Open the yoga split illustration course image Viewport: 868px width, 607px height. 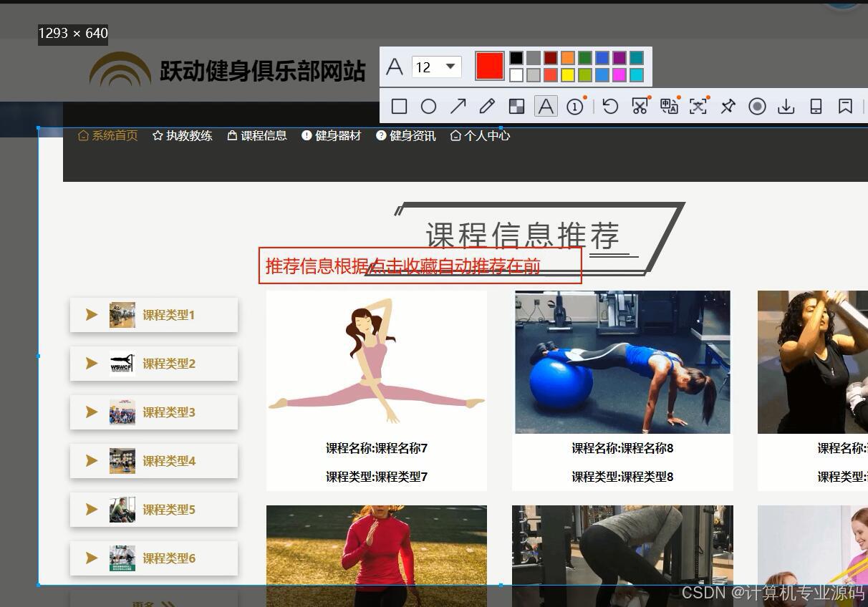pyautogui.click(x=377, y=362)
